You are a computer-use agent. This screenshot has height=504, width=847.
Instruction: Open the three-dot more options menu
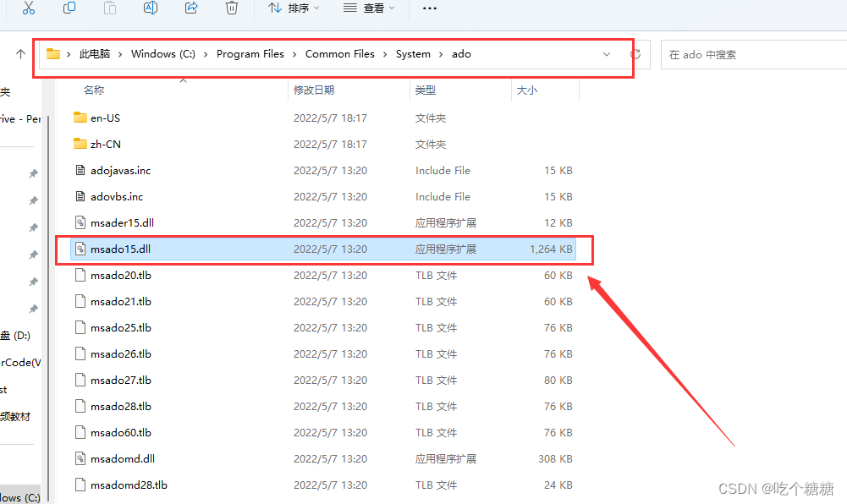[430, 8]
